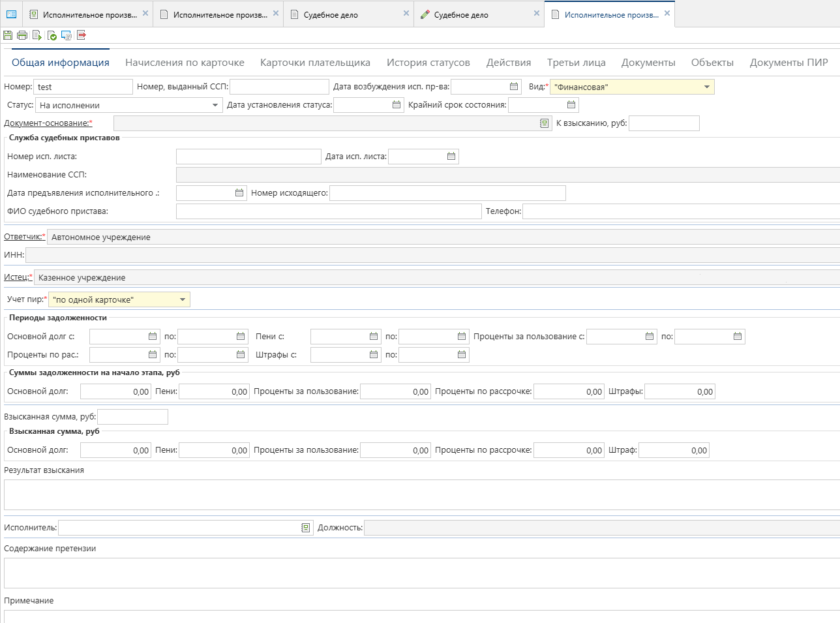Viewport: 840px width, 623px height.
Task: Open Карточки плательщика tab
Action: (x=315, y=63)
